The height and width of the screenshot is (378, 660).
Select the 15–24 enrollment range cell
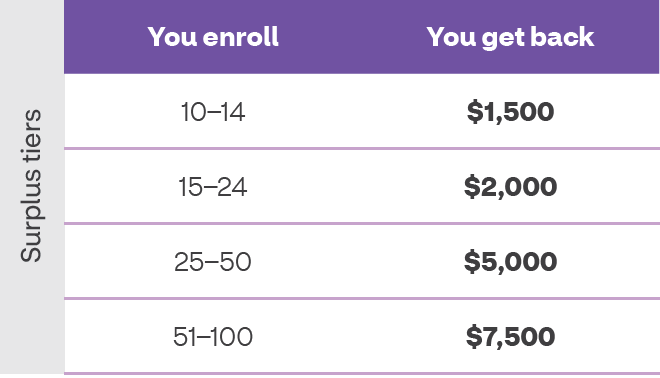click(x=213, y=187)
